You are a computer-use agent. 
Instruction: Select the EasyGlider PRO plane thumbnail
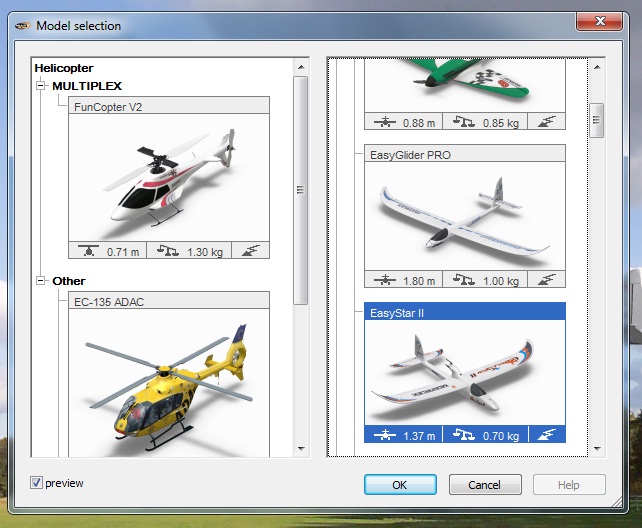click(465, 216)
